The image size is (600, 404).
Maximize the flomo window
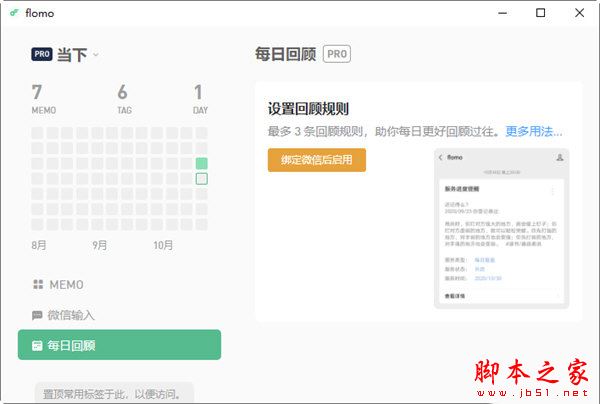point(540,13)
